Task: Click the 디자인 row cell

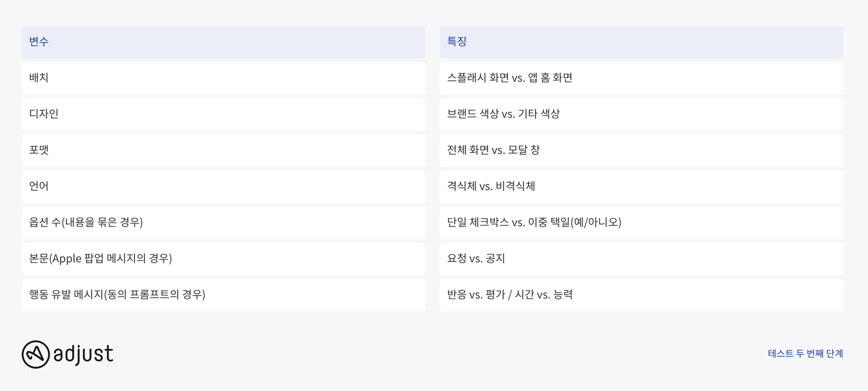Action: pyautogui.click(x=223, y=114)
